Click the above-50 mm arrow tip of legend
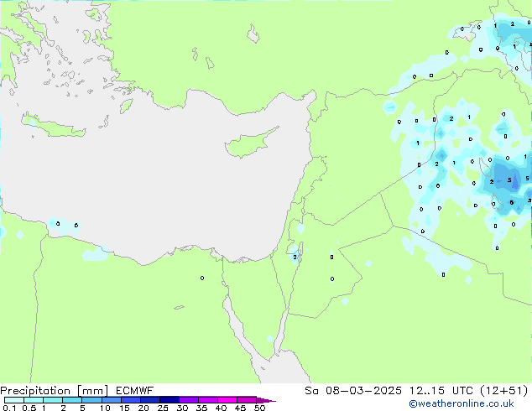Image resolution: width=532 pixels, height=411 pixels. (x=266, y=400)
